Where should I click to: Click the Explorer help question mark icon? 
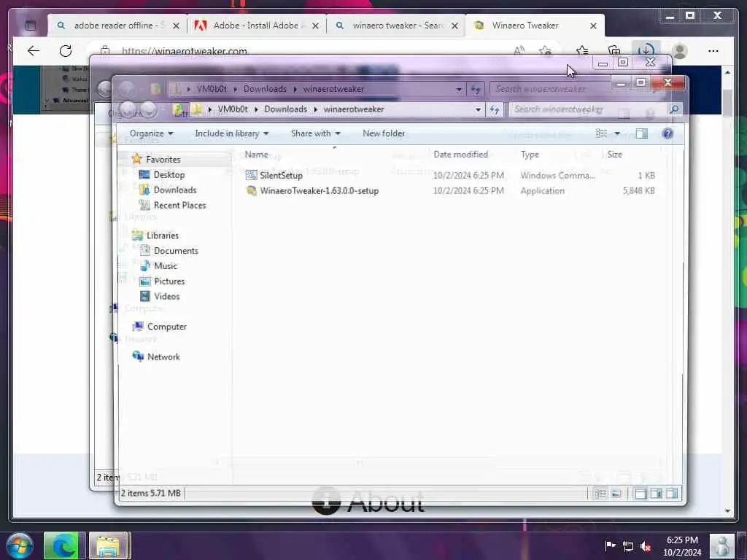(667, 133)
